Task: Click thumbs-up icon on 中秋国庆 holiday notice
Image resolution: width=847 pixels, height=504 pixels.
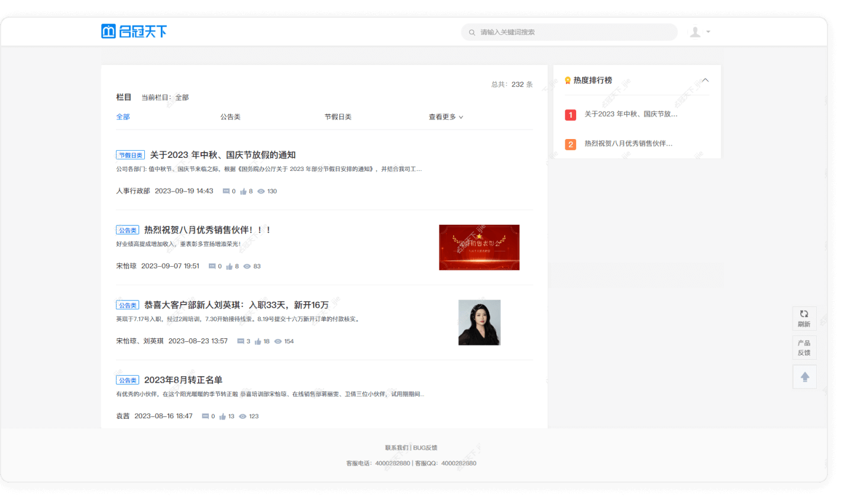Action: click(x=243, y=192)
